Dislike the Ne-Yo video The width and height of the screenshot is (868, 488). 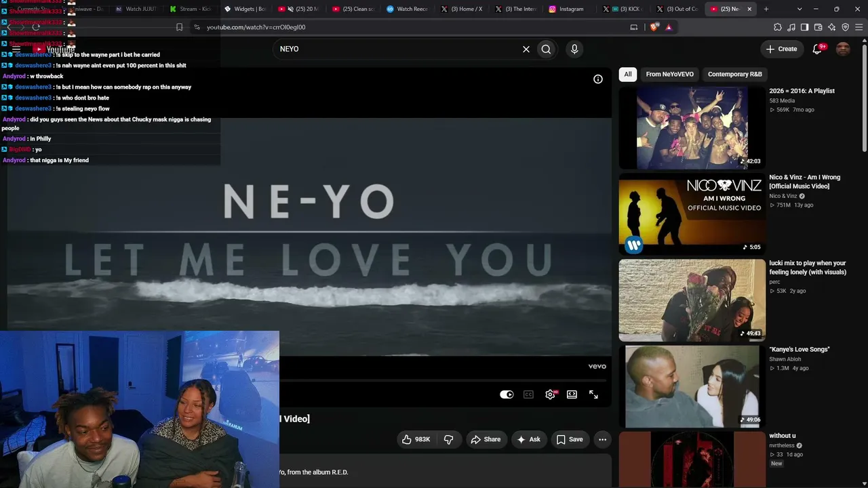click(449, 439)
